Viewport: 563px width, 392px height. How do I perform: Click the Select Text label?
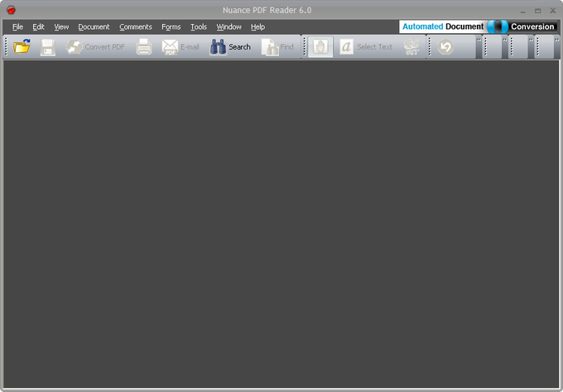point(374,47)
